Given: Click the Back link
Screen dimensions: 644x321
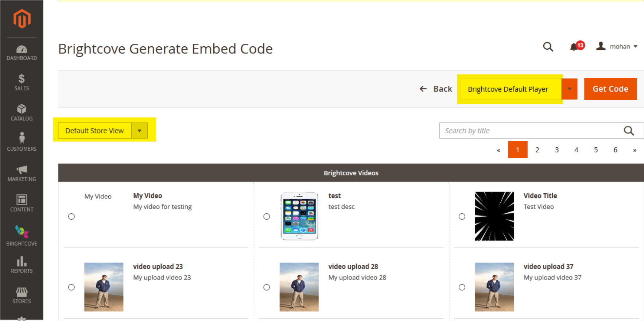Looking at the screenshot, I should pos(436,89).
